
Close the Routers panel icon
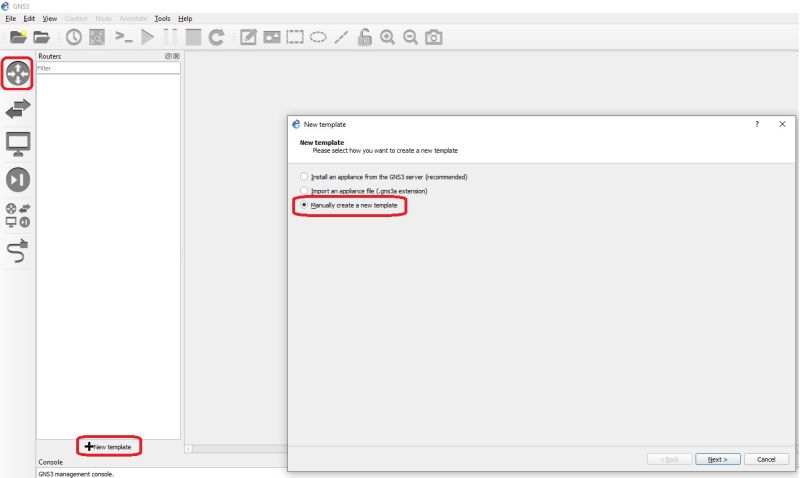click(177, 56)
